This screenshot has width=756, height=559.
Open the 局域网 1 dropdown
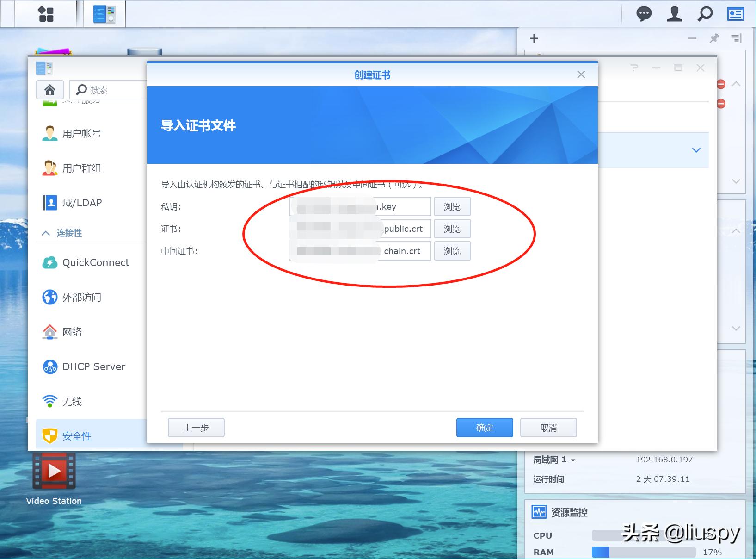coord(553,460)
